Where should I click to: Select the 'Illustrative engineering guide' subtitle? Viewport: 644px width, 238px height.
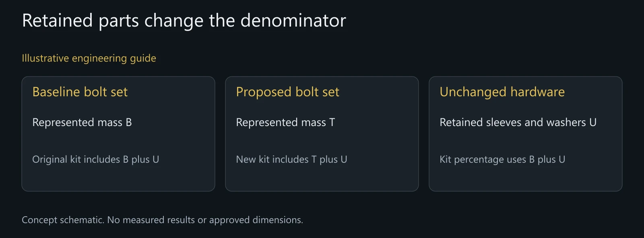pyautogui.click(x=89, y=58)
